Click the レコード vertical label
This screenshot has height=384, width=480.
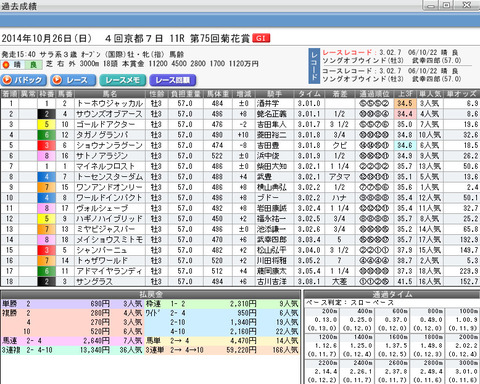click(314, 66)
